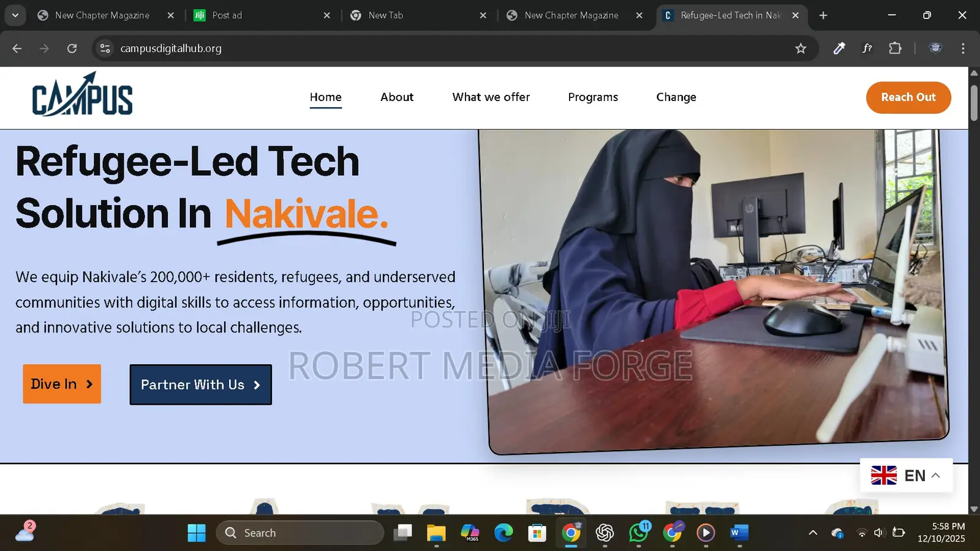This screenshot has width=980, height=551.
Task: Switch to the 'New Chapter Magazine' tab
Action: tap(102, 15)
